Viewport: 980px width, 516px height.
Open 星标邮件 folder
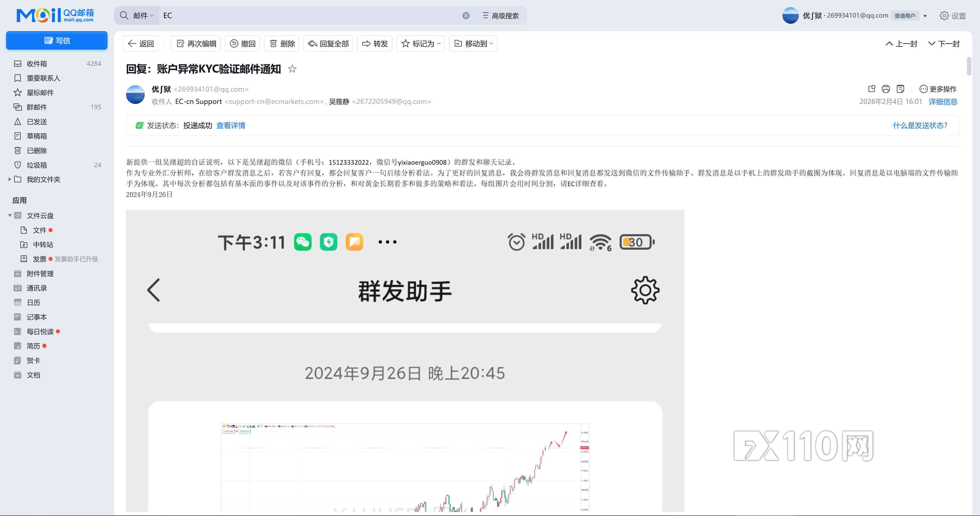tap(57, 92)
